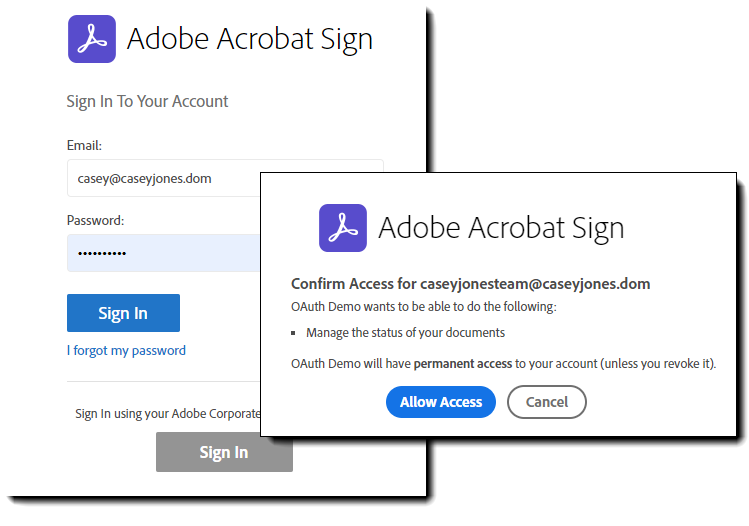The width and height of the screenshot is (749, 526).
Task: Click the "Email:" field label
Action: 85,145
